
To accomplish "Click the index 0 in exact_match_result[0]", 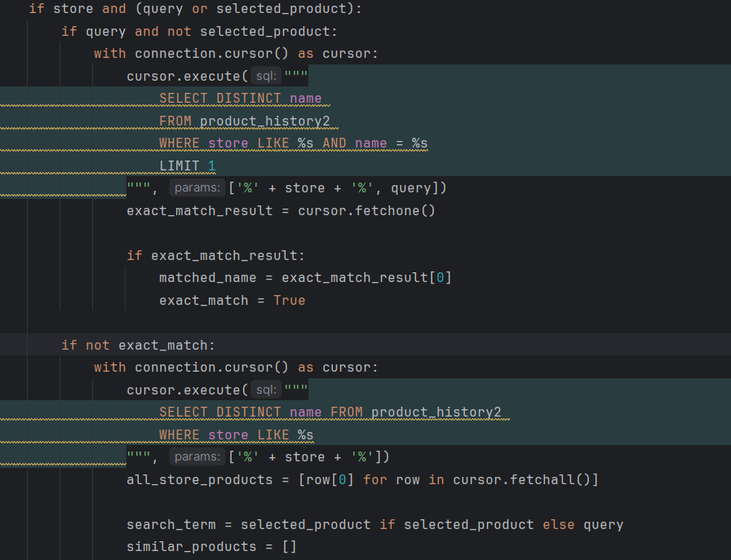I will pos(440,278).
